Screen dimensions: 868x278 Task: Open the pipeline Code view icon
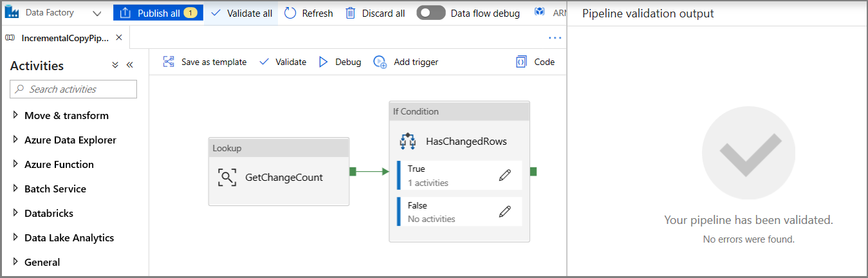[x=521, y=62]
